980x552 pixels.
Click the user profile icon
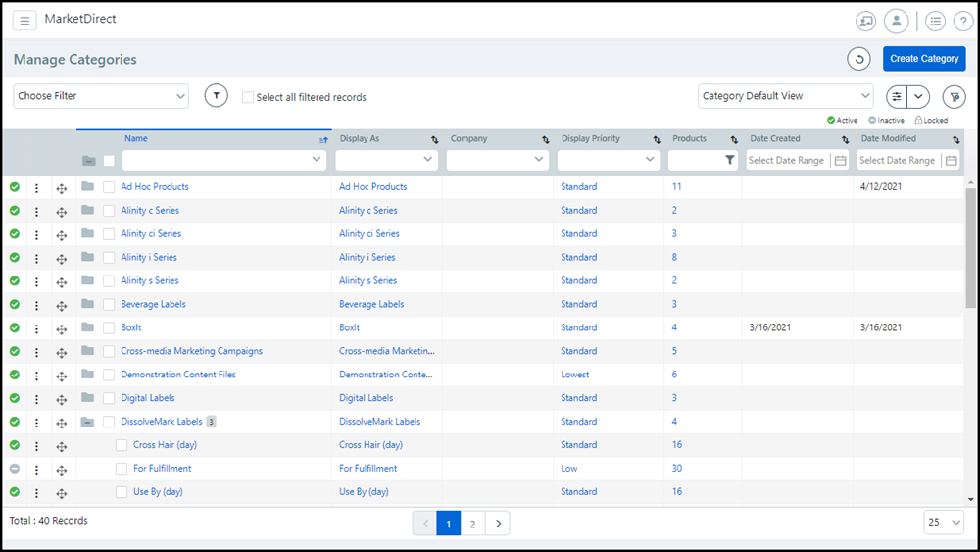[x=896, y=21]
